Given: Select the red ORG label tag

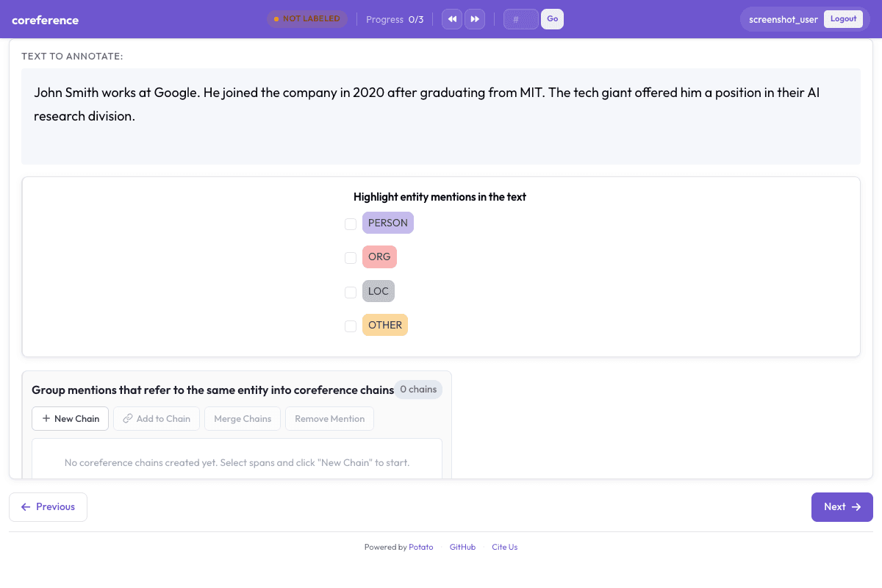Looking at the screenshot, I should tap(379, 257).
